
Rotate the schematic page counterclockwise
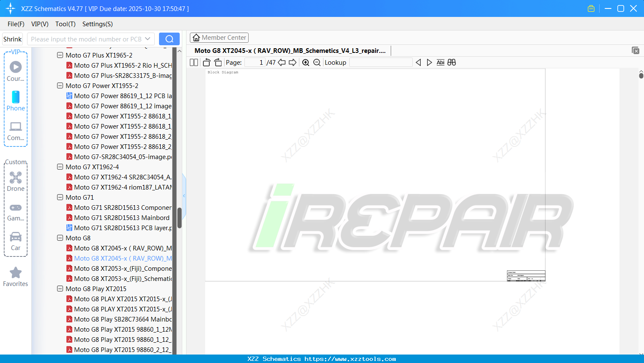click(x=206, y=62)
